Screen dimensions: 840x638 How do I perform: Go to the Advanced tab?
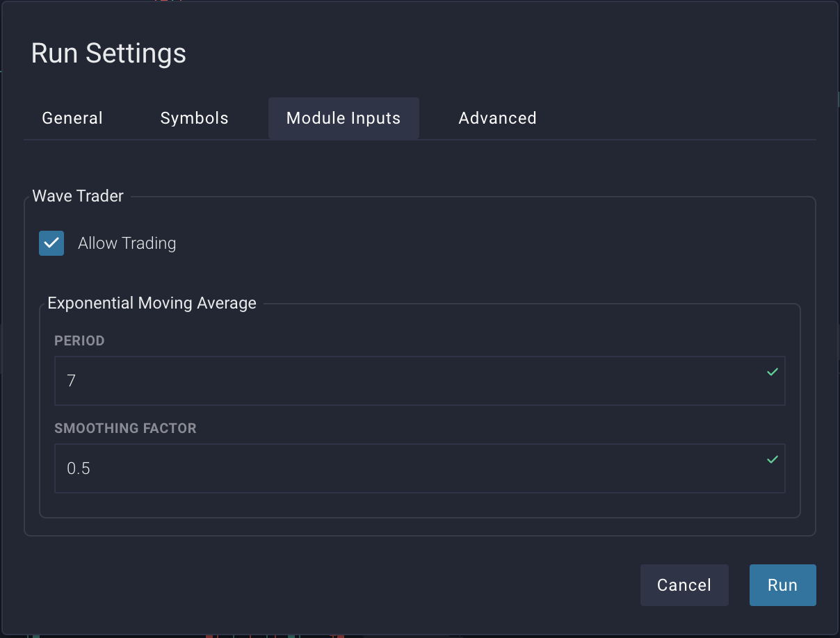497,118
